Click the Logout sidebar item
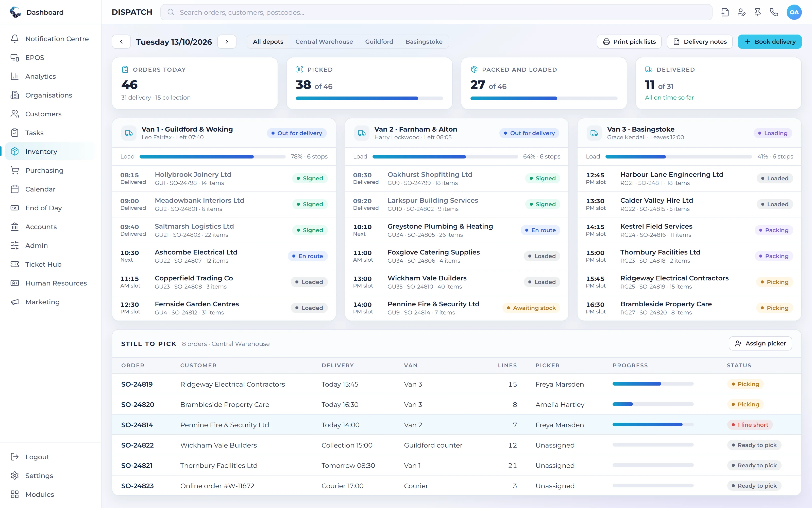 50,457
